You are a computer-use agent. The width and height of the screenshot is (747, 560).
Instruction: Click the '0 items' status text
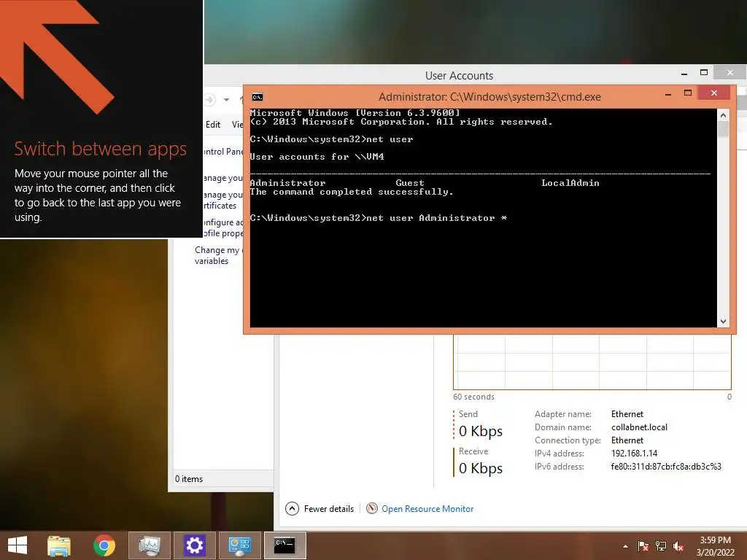click(x=189, y=479)
